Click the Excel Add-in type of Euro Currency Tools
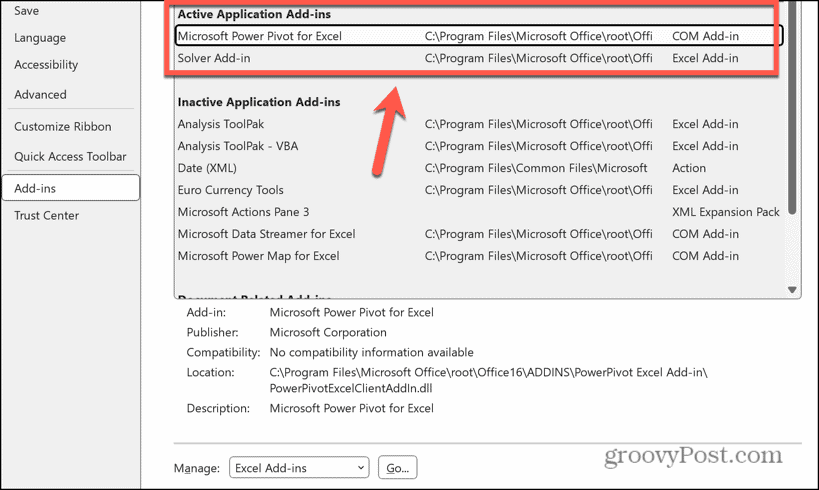The width and height of the screenshot is (819, 490). [705, 190]
